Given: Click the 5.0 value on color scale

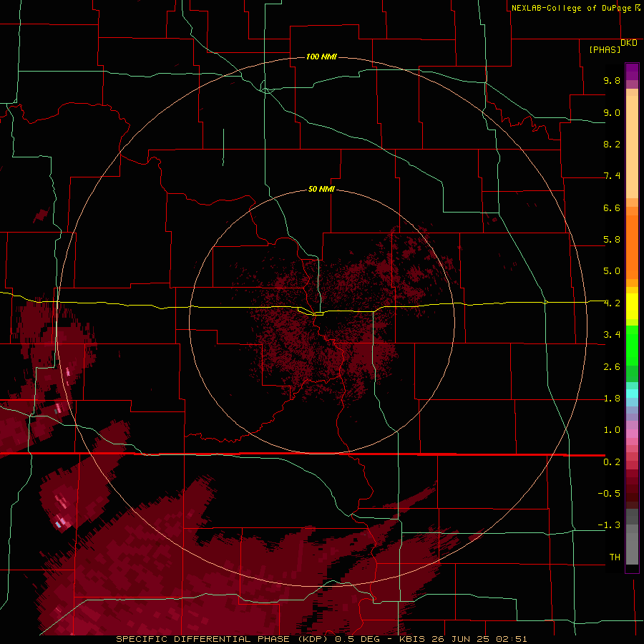Looking at the screenshot, I should pos(612,271).
